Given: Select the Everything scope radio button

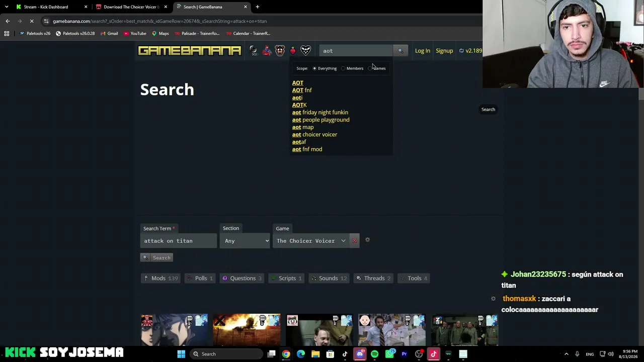Looking at the screenshot, I should click(x=314, y=68).
